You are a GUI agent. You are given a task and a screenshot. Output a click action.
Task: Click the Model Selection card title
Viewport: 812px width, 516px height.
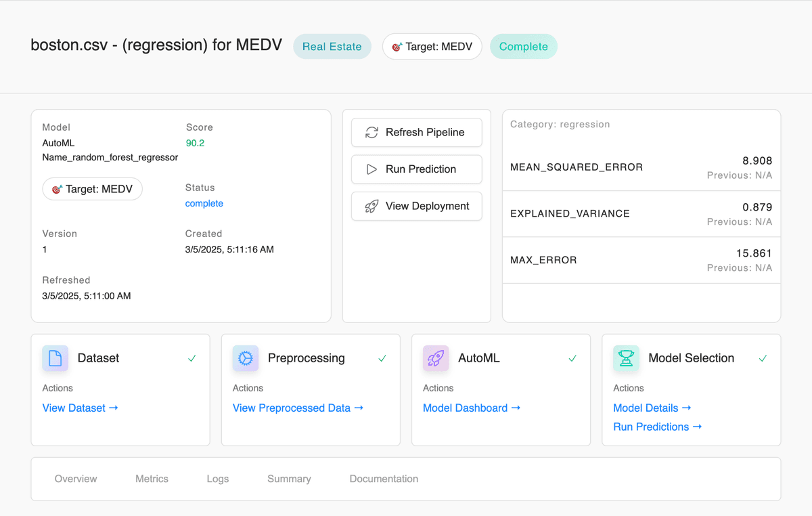point(691,358)
